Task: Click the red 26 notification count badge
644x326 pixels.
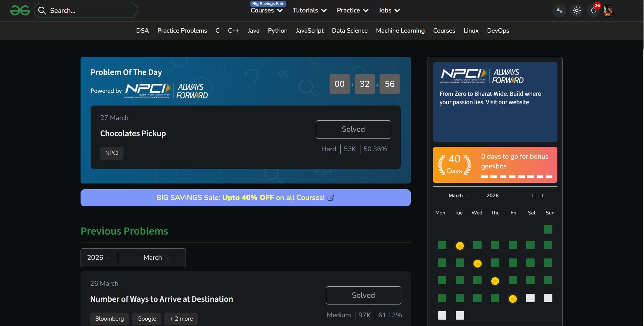Action: 597,5
